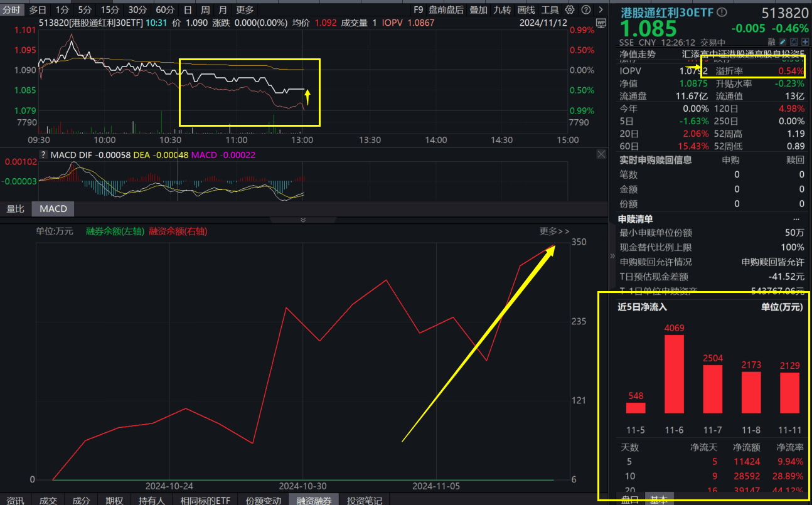The width and height of the screenshot is (812, 505).
Task: Click the WP monitor icon beside date
Action: point(601,23)
